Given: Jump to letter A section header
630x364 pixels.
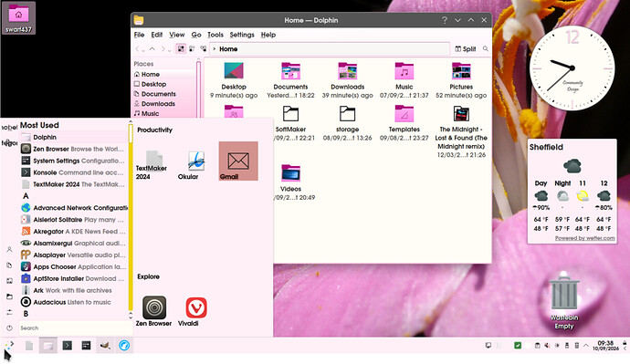Looking at the screenshot, I should (26, 196).
